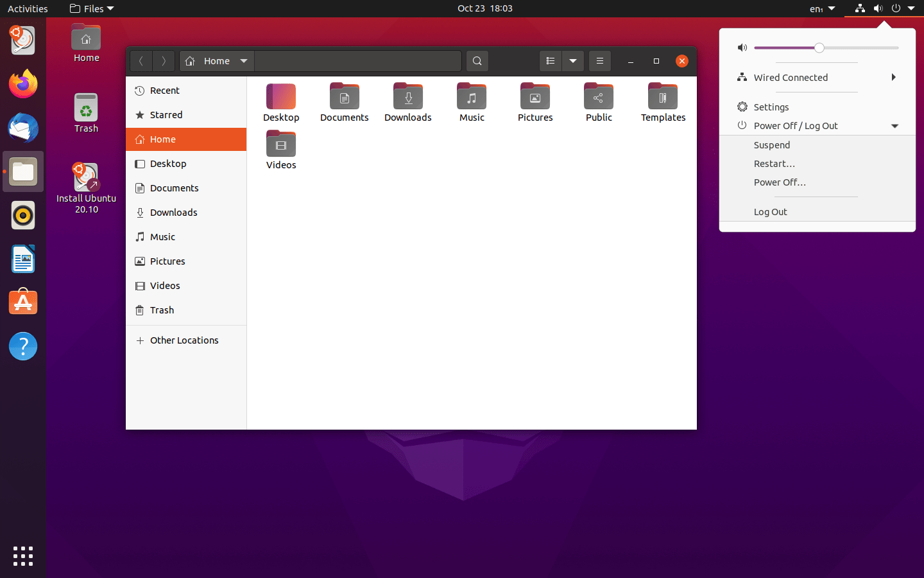924x578 pixels.
Task: Open the Downloads folder icon
Action: pyautogui.click(x=407, y=102)
